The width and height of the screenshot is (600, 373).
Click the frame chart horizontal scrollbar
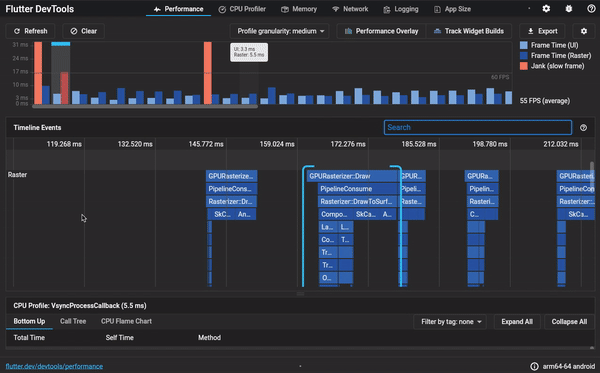pyautogui.click(x=145, y=106)
